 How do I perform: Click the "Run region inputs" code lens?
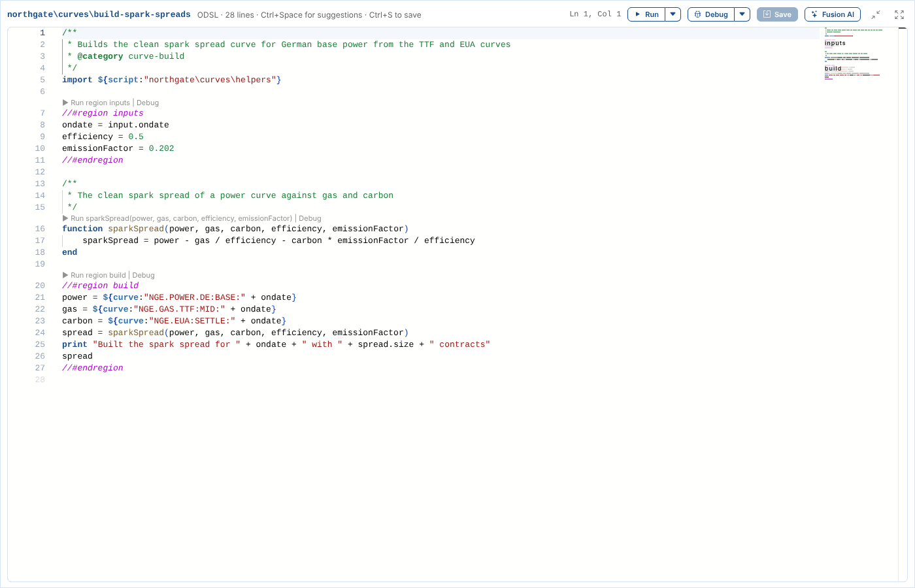[x=96, y=103]
